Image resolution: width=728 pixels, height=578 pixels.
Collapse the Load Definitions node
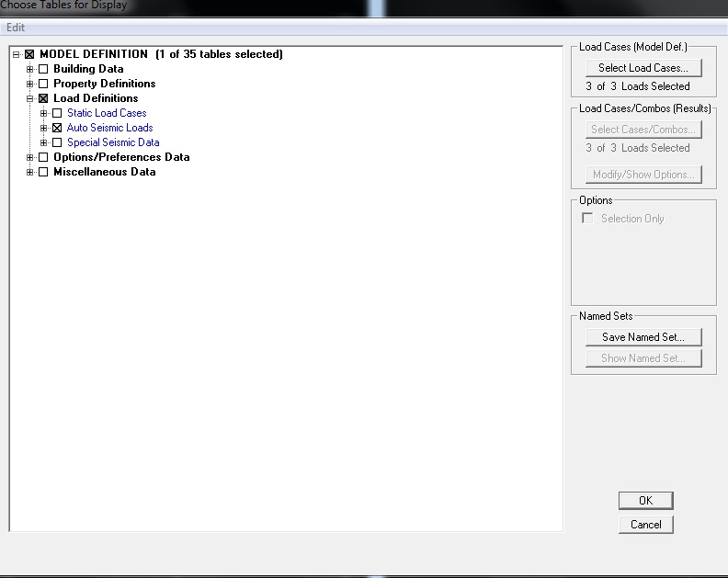[29, 98]
